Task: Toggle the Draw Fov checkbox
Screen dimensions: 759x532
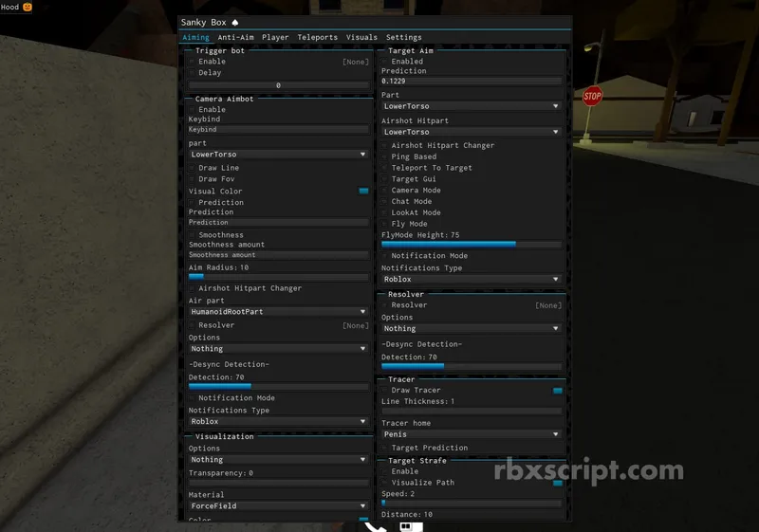Action: pos(192,179)
